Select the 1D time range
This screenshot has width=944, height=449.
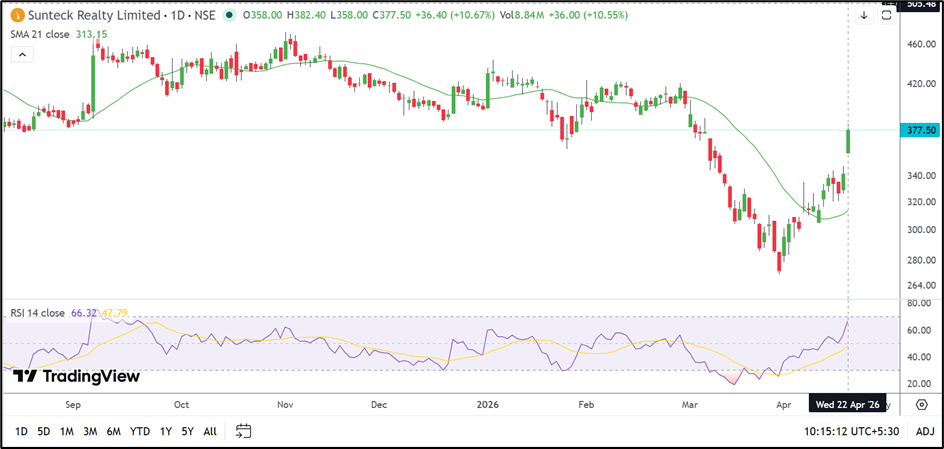[x=21, y=431]
